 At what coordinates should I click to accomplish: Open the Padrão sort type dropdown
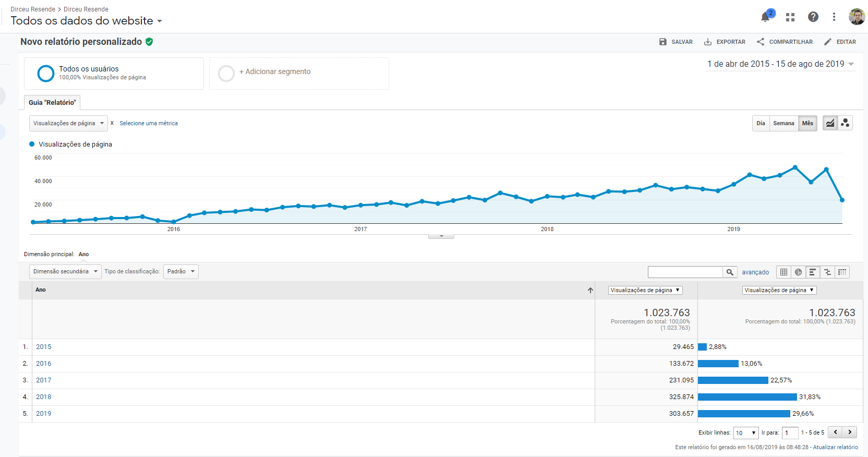180,272
